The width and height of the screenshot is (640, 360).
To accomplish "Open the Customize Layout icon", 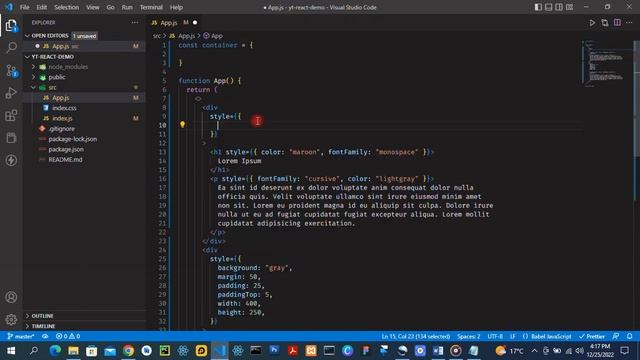I will [569, 7].
